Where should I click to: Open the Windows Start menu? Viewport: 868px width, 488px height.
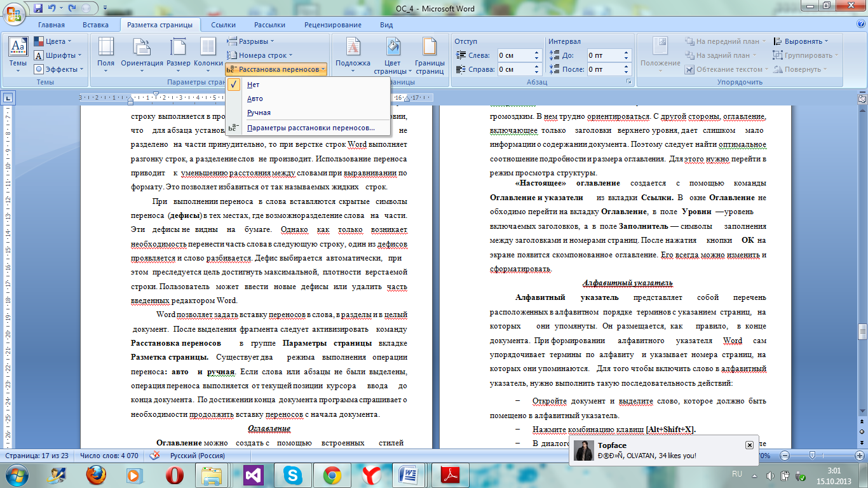[x=15, y=475]
